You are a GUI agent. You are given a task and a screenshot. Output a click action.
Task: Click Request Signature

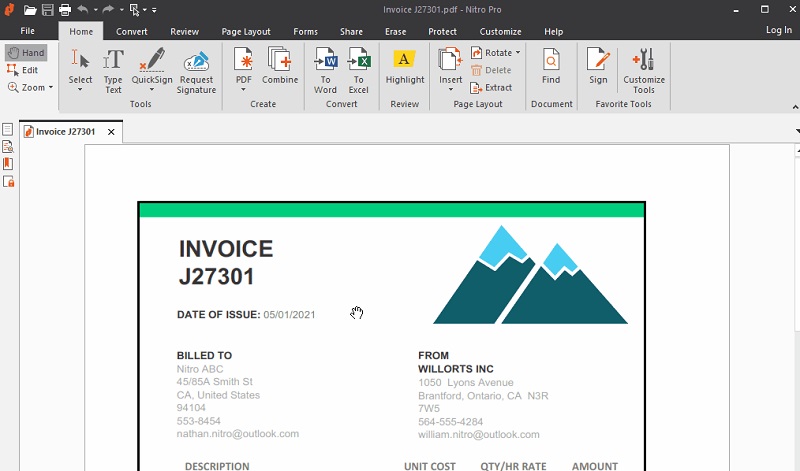pos(196,71)
